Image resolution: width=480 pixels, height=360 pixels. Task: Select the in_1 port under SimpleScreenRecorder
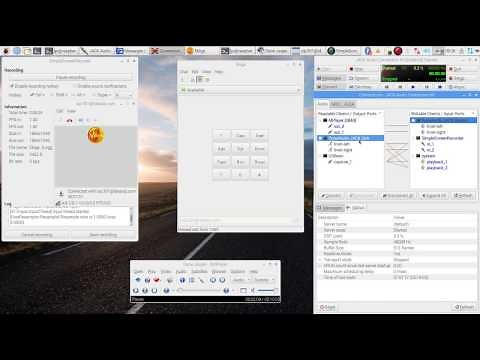(x=430, y=144)
